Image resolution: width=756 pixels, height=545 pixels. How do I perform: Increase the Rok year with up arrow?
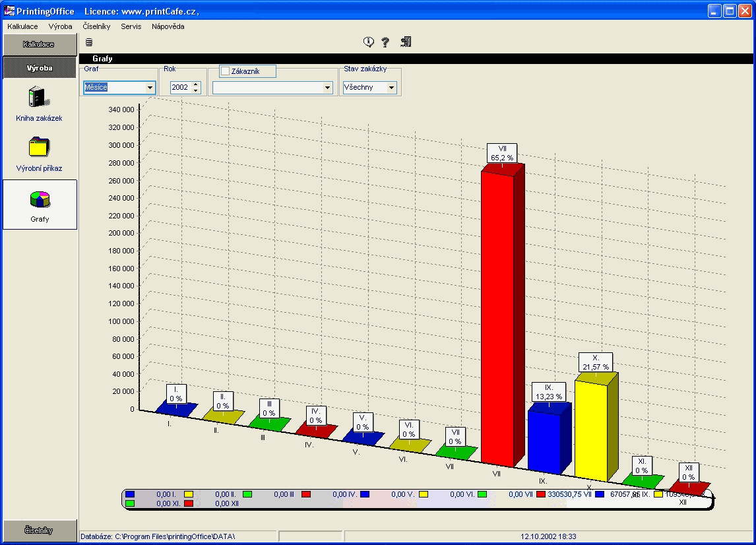tap(195, 84)
